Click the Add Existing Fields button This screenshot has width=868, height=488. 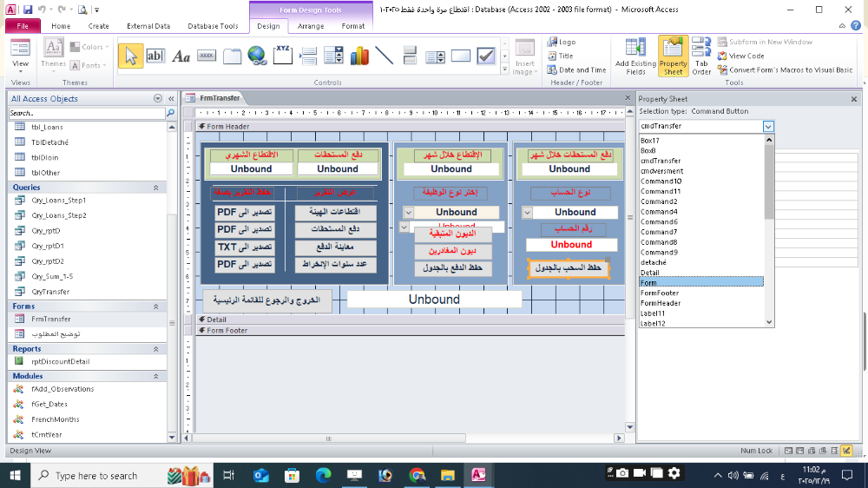click(x=635, y=57)
